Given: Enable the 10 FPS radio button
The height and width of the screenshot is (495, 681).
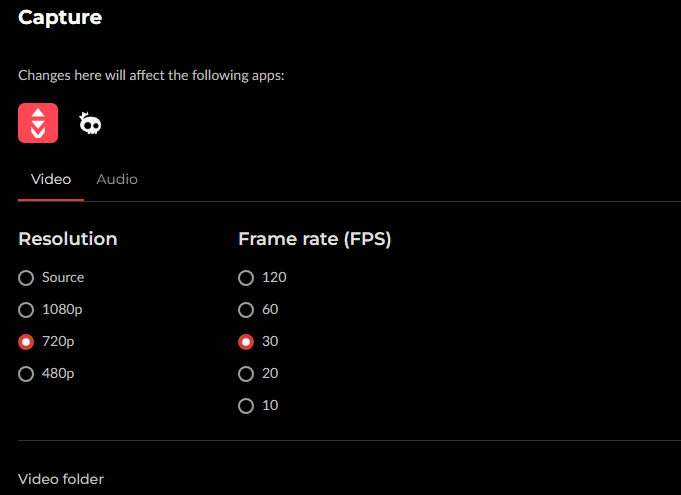Looking at the screenshot, I should pos(246,406).
